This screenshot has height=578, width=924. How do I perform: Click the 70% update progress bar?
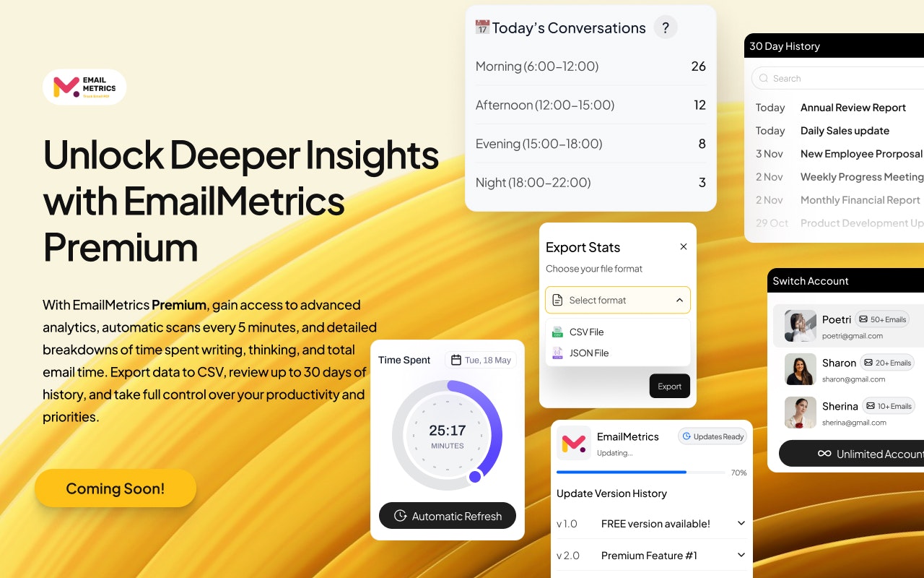pos(641,473)
